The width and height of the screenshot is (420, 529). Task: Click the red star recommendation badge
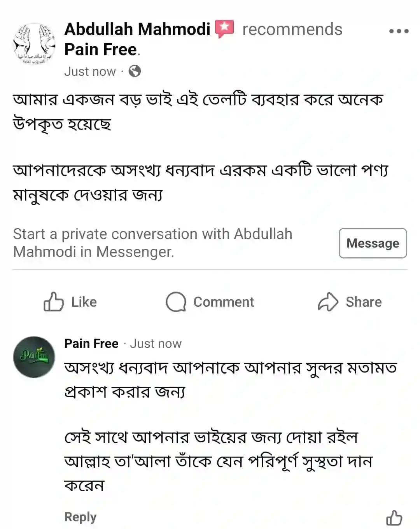[224, 29]
